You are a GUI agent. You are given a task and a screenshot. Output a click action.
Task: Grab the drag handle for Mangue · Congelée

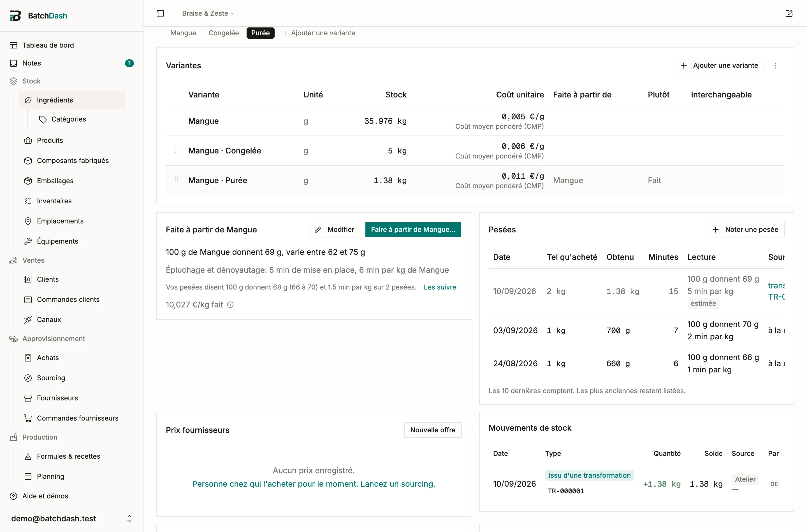[177, 150]
